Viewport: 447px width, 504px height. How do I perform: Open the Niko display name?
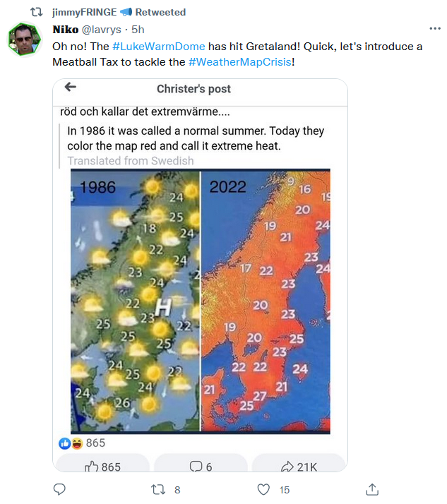66,29
